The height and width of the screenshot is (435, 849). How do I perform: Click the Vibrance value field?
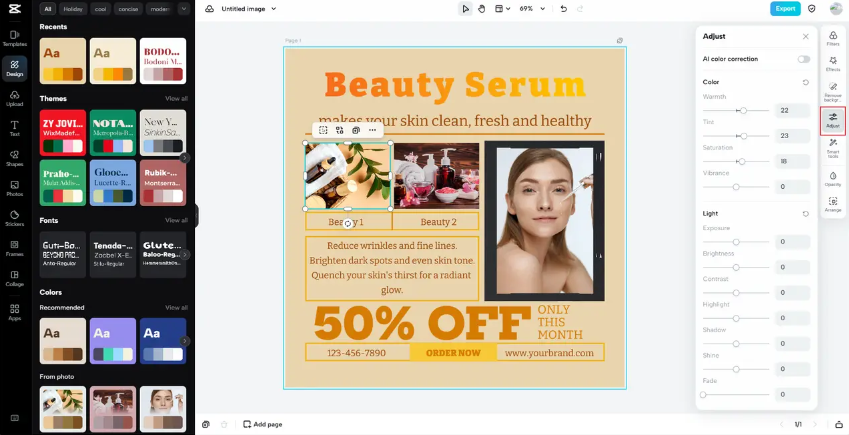[792, 187]
